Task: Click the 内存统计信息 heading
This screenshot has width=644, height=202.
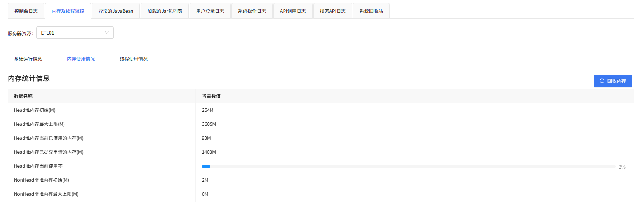Action: (29, 78)
